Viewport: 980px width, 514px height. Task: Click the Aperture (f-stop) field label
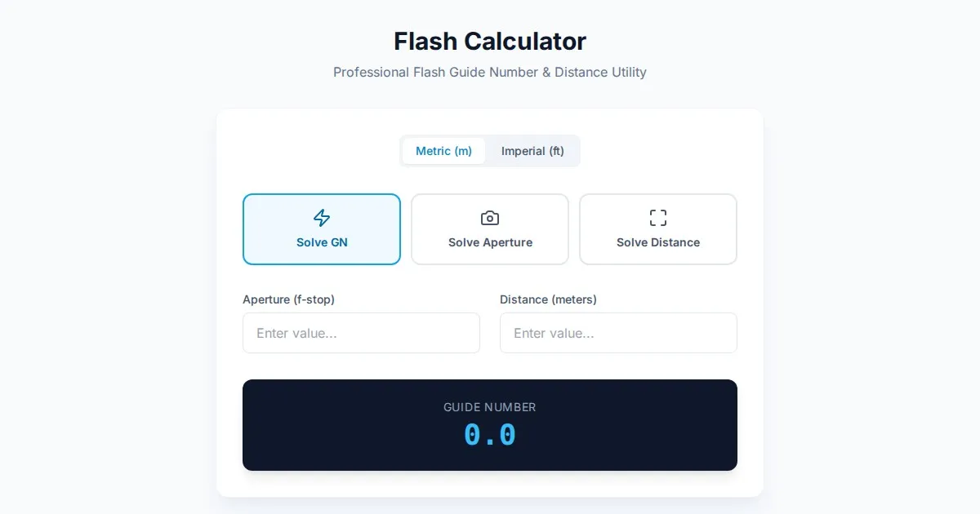(288, 299)
